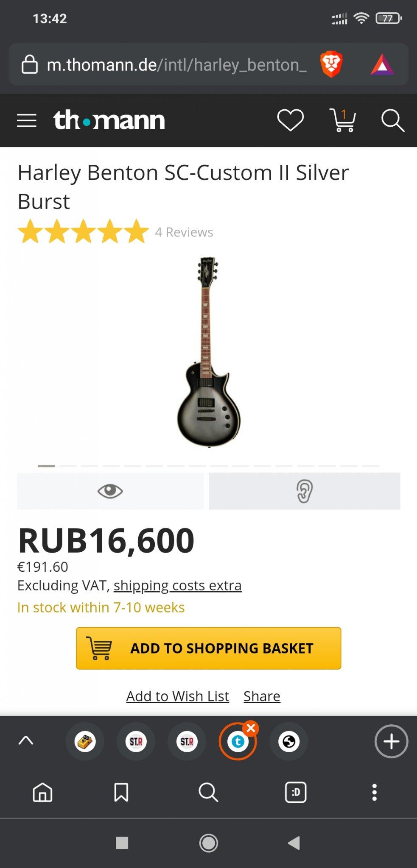Add a new browser tab
The width and height of the screenshot is (417, 868).
click(x=391, y=742)
